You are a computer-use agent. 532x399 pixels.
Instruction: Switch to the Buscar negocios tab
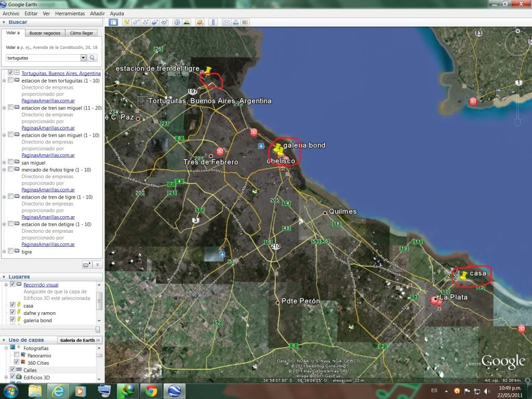pyautogui.click(x=45, y=33)
